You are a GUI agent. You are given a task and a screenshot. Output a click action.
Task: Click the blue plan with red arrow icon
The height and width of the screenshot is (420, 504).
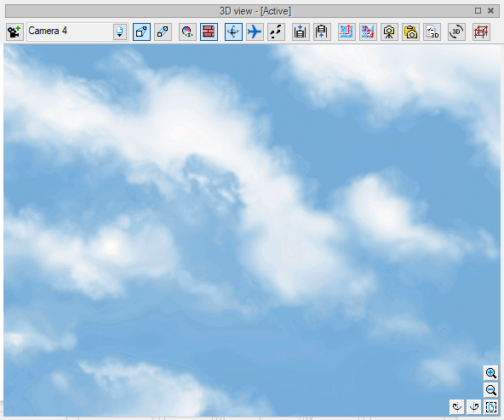pyautogui.click(x=346, y=32)
